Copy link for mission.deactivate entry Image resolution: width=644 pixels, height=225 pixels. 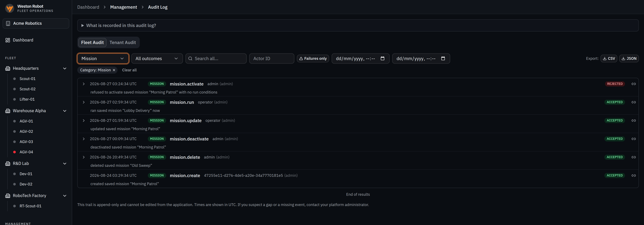(634, 139)
